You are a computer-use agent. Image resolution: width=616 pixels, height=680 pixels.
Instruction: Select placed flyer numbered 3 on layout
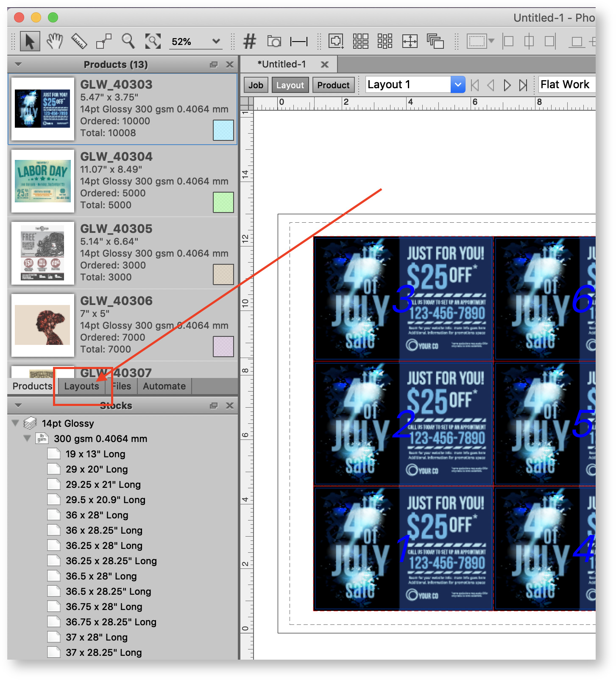pyautogui.click(x=403, y=299)
